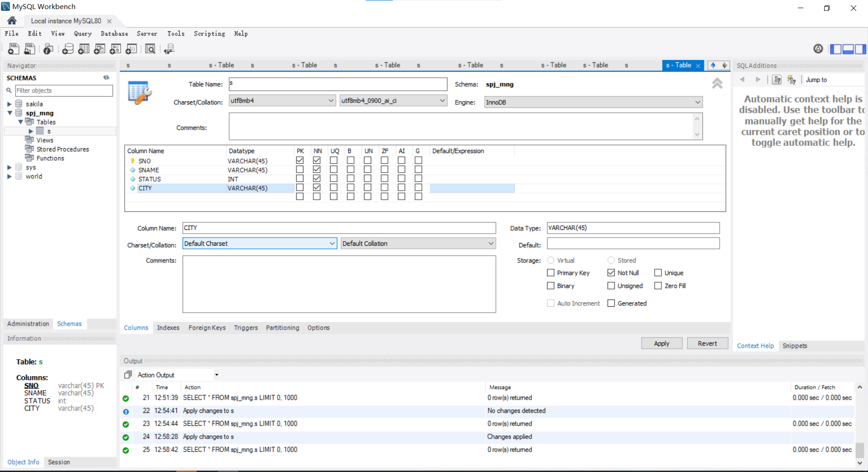The image size is (868, 472).
Task: Check the Unique option
Action: [658, 273]
